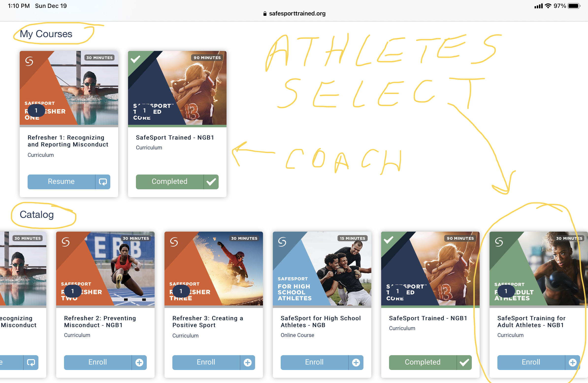
Task: Click the checkmark icon beside My Courses Completed button
Action: (x=211, y=182)
